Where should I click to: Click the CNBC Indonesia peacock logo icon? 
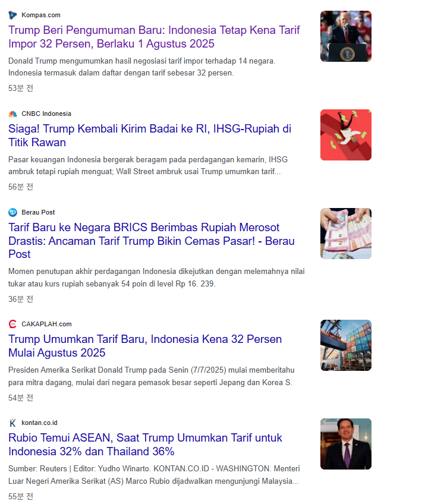13,114
